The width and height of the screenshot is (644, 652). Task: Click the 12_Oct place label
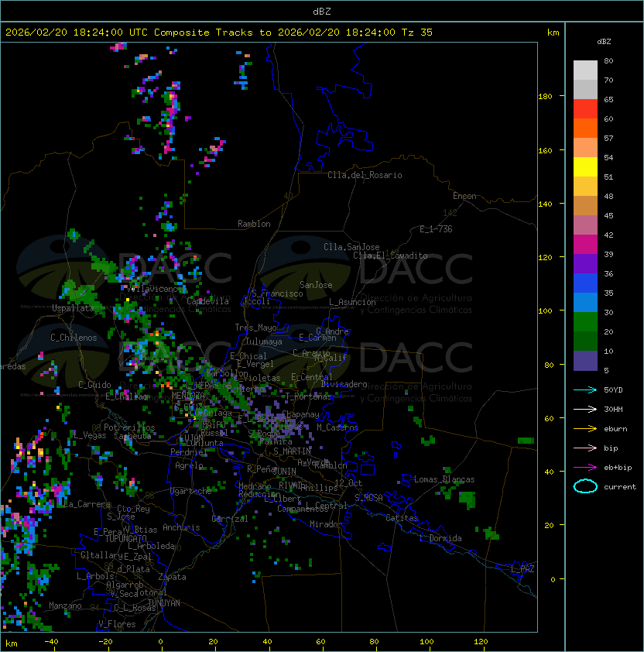tap(348, 483)
